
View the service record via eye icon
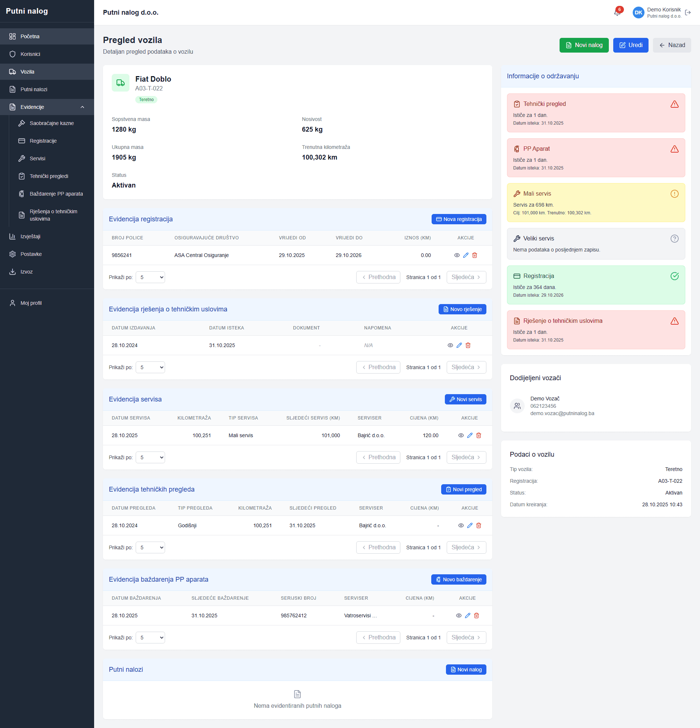click(x=461, y=435)
